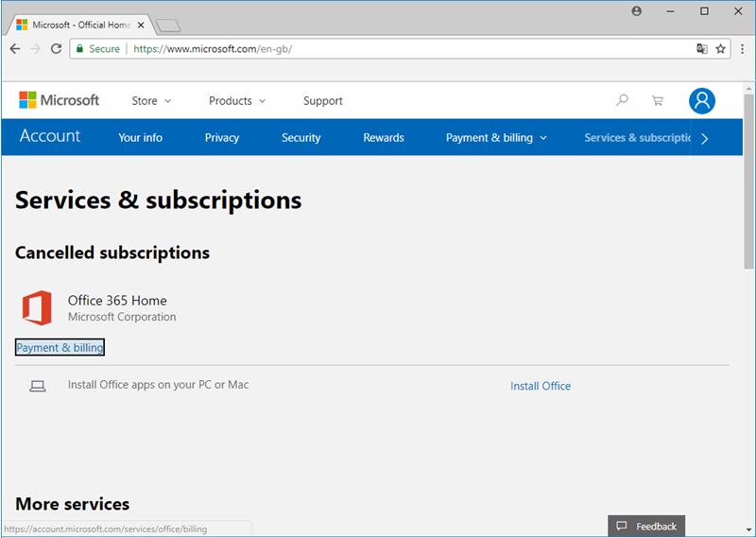Select the Rewards tab
756x538 pixels.
point(384,137)
